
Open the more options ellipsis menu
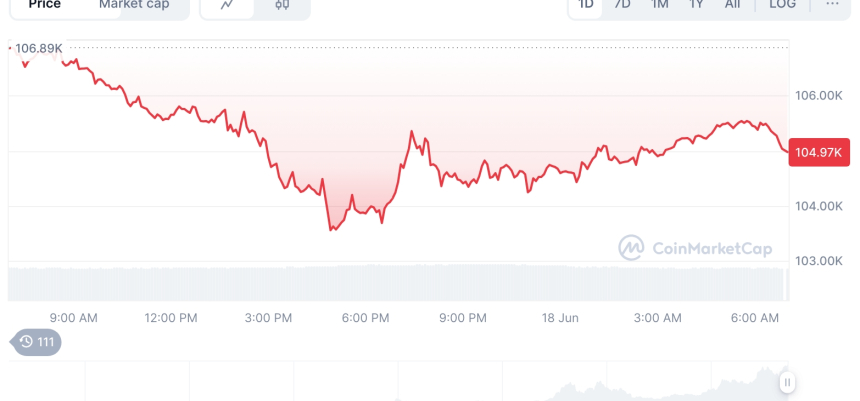tap(832, 5)
